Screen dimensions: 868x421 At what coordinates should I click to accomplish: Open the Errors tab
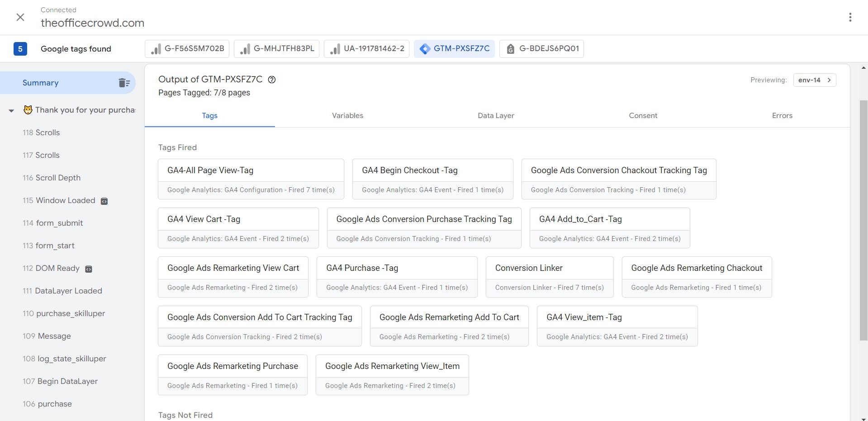point(782,115)
